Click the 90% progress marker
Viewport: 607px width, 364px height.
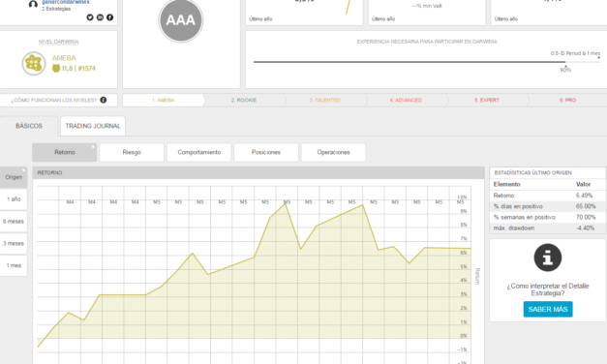(565, 70)
